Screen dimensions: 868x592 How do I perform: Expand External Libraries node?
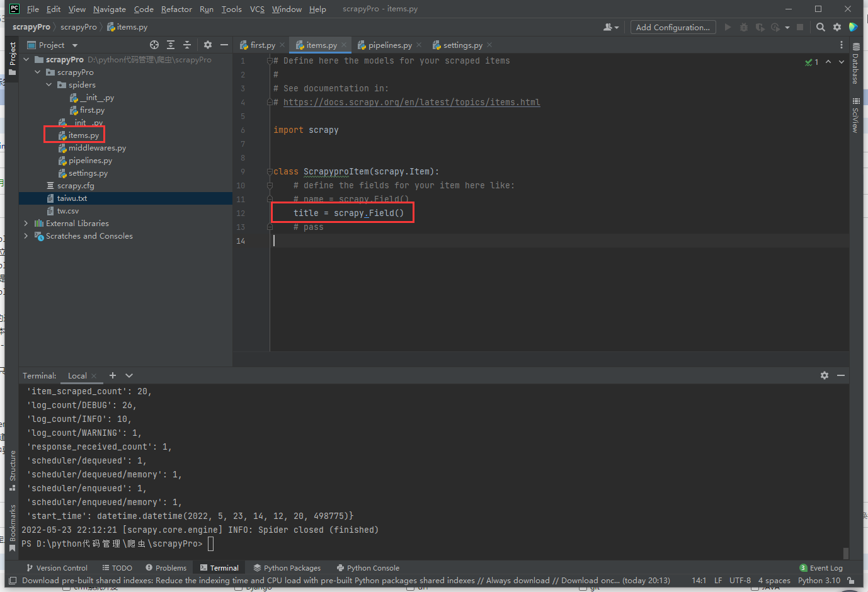pyautogui.click(x=26, y=224)
